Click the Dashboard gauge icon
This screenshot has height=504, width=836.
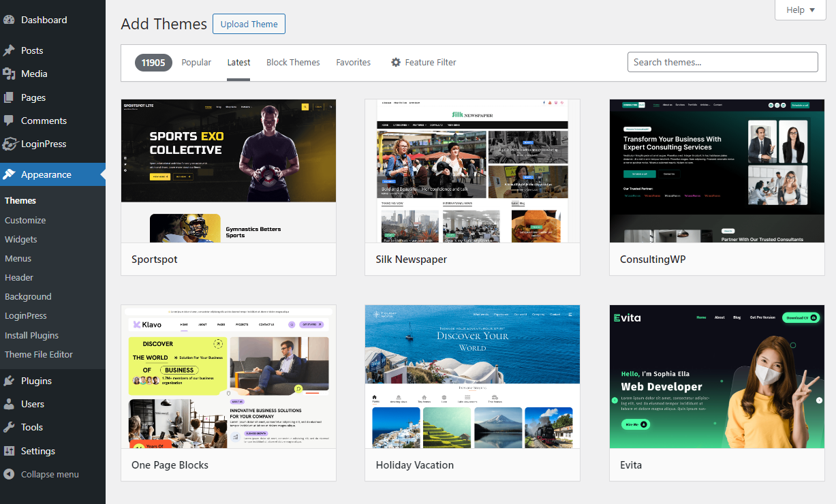9,20
